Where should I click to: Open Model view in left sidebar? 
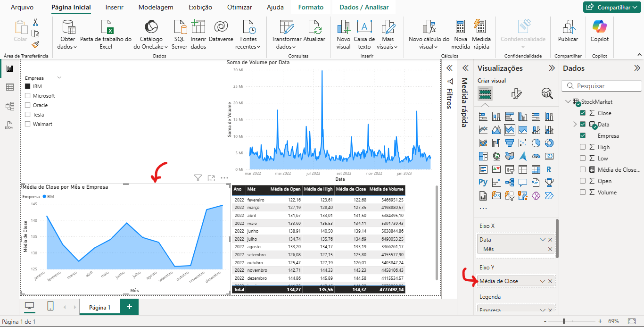pyautogui.click(x=9, y=106)
